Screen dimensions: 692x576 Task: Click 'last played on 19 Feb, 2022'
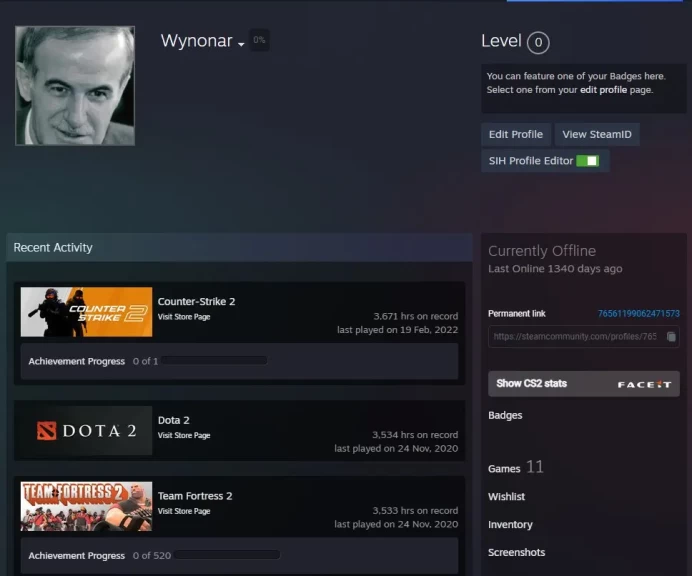coord(398,330)
